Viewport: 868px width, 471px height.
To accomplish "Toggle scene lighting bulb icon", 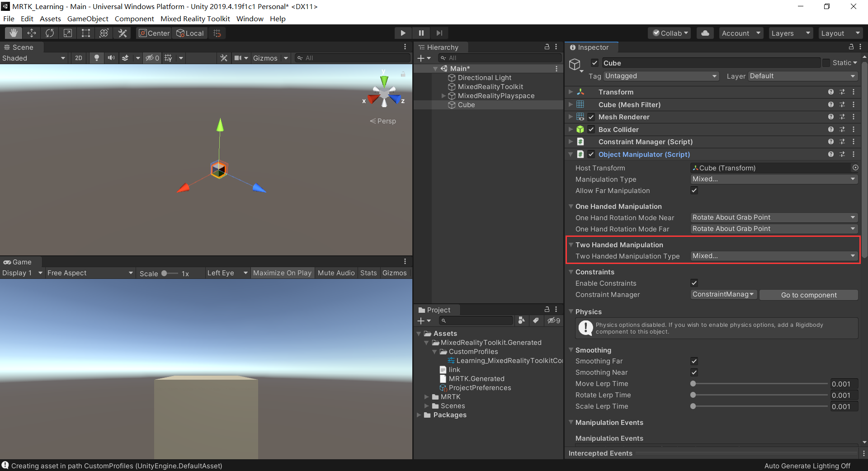I will tap(96, 58).
